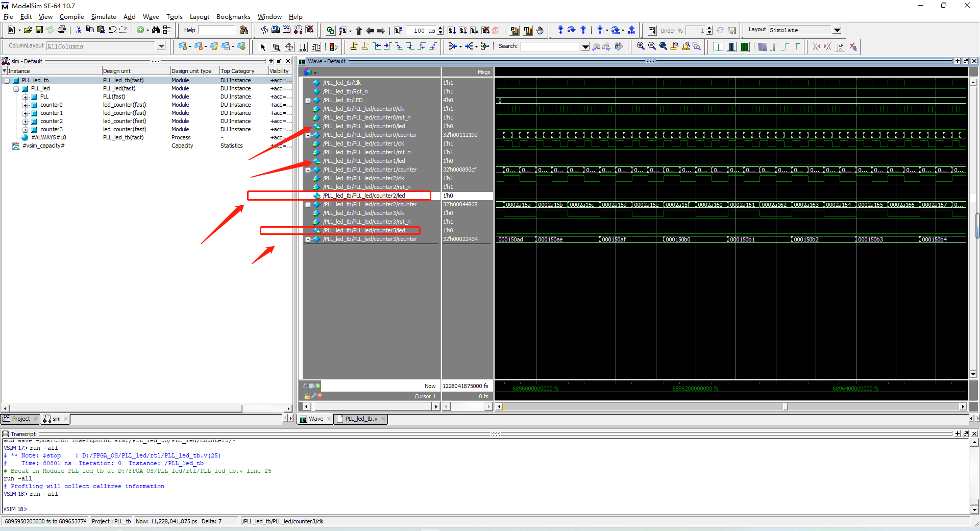Close the sim tab

(x=66, y=419)
